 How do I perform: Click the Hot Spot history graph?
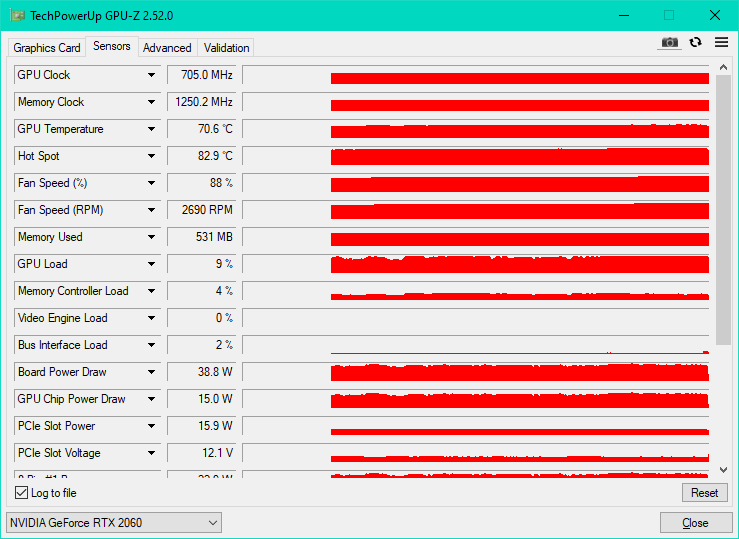[476, 156]
